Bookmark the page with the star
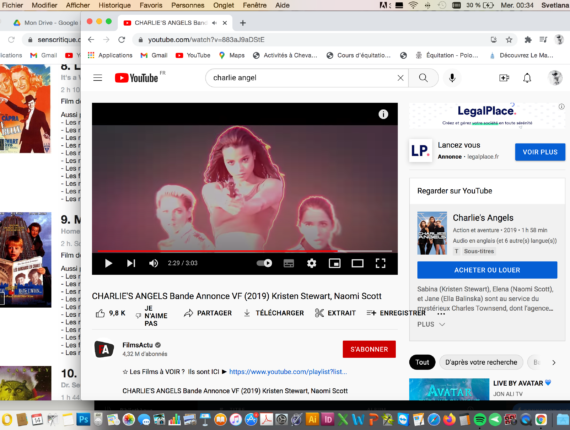The height and width of the screenshot is (430, 570). (509, 40)
